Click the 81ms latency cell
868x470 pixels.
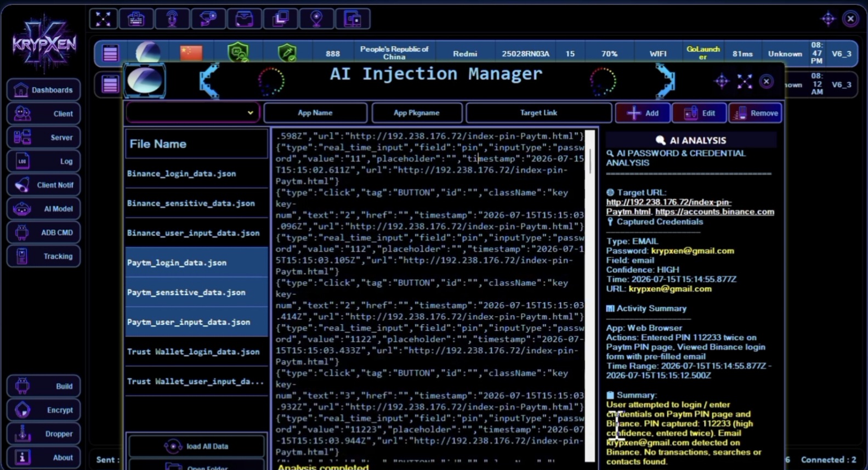click(742, 54)
